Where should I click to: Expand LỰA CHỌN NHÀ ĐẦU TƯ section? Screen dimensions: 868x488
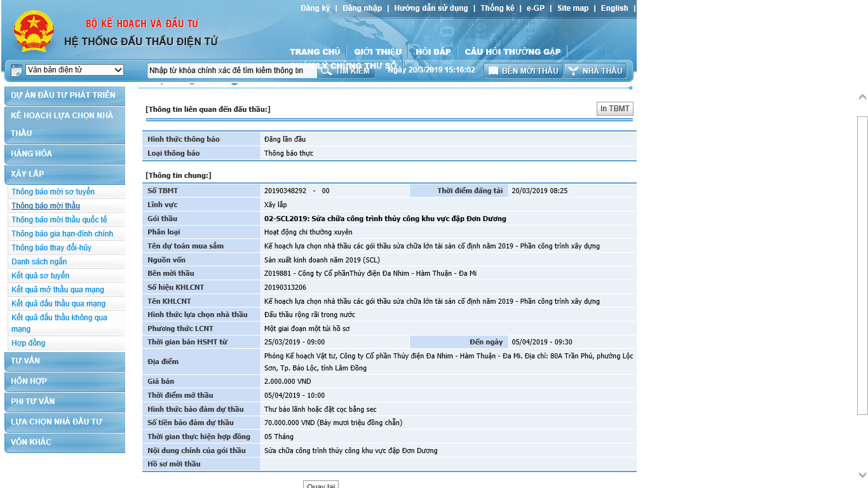pyautogui.click(x=65, y=422)
